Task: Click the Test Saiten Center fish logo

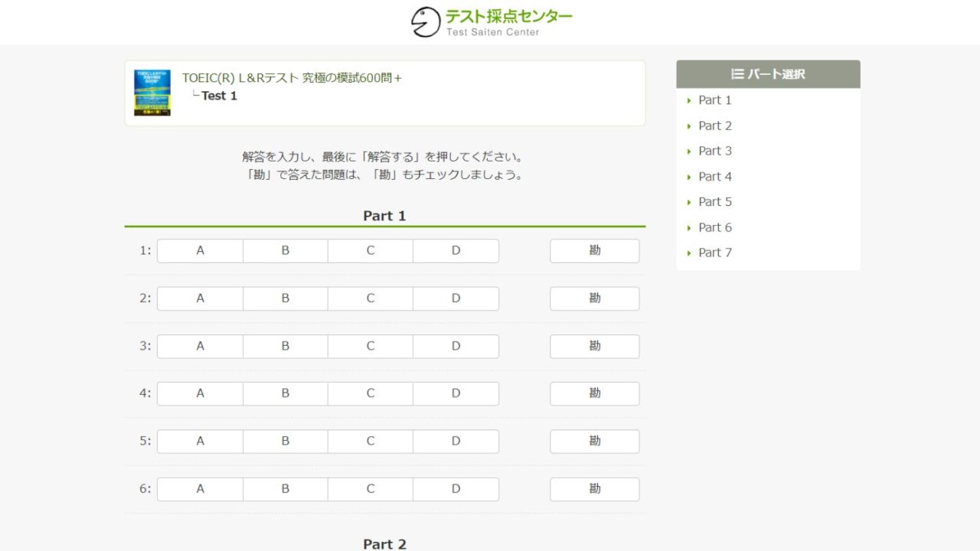Action: coord(425,21)
